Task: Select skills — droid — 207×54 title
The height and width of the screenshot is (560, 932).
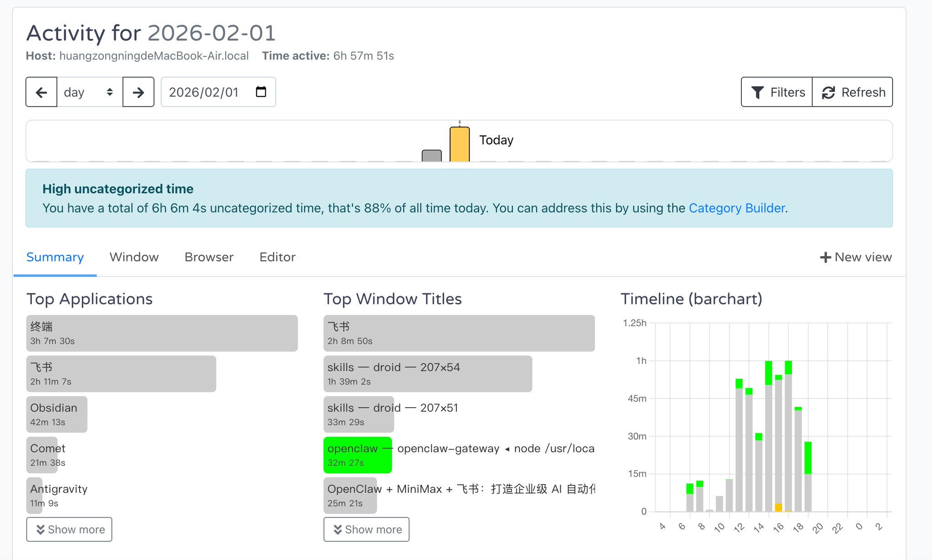Action: (x=428, y=373)
